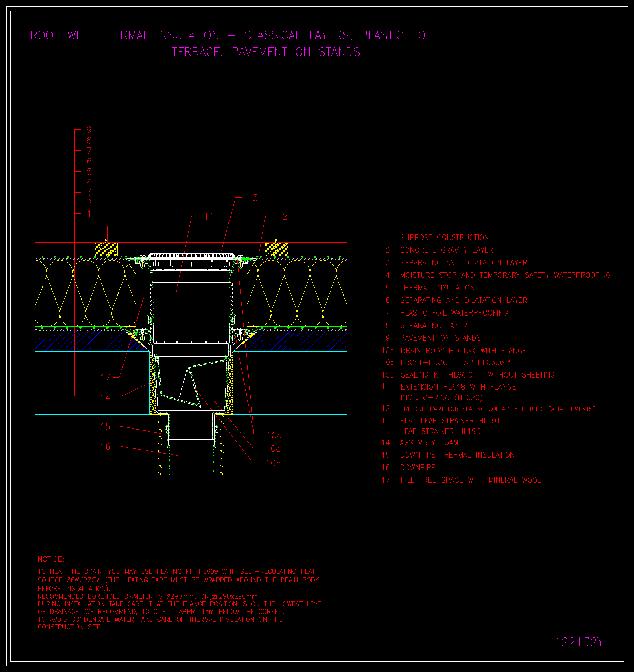The height and width of the screenshot is (672, 634).
Task: Select callout label '10b' lower right
Action: 274,463
